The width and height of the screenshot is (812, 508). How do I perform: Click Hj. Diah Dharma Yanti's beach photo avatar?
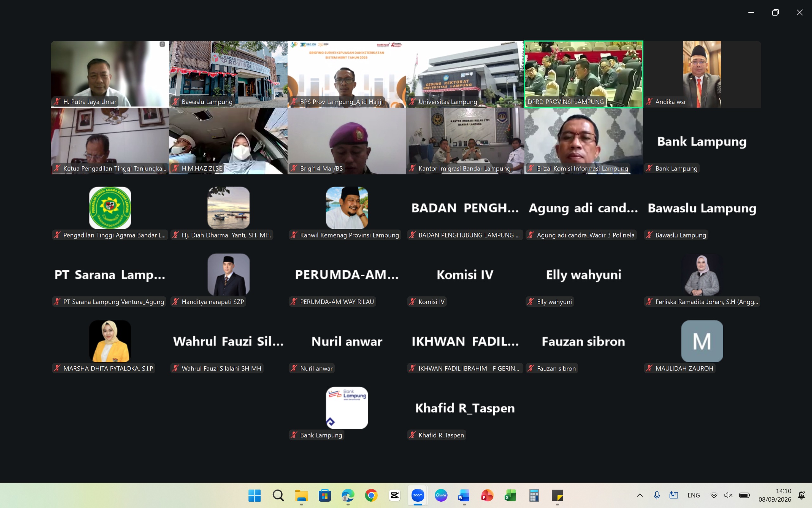click(x=228, y=208)
